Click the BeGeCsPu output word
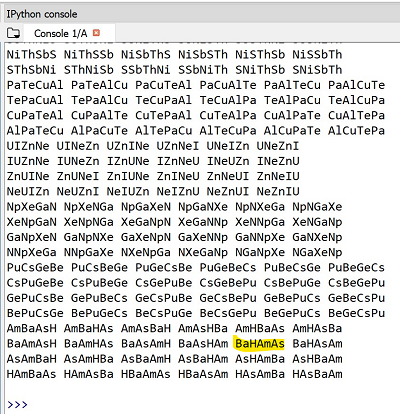The height and width of the screenshot is (414, 400). click(x=356, y=313)
